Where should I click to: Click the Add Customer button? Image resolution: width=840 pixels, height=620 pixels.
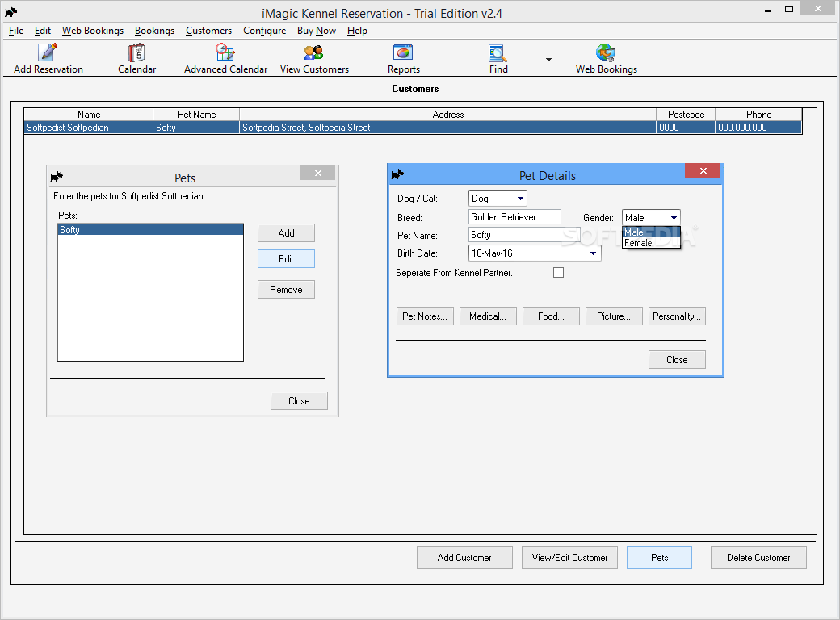(464, 557)
